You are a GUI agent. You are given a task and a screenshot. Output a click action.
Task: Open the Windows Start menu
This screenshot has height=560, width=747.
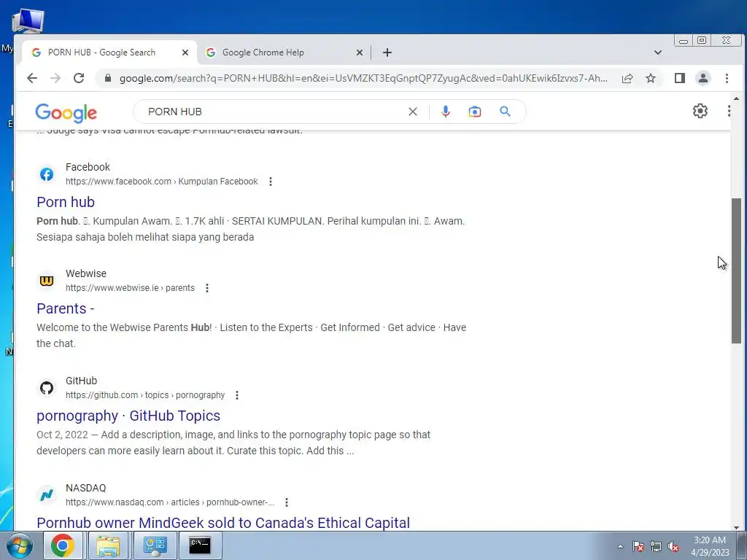[18, 545]
